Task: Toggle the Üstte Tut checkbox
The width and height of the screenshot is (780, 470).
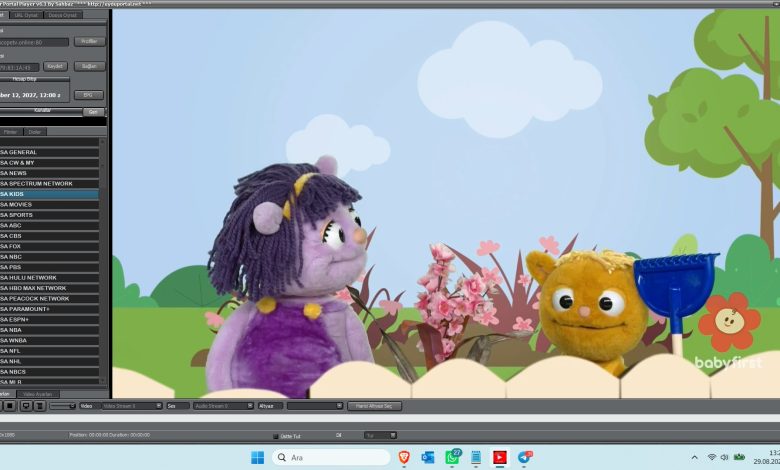Action: pos(276,436)
